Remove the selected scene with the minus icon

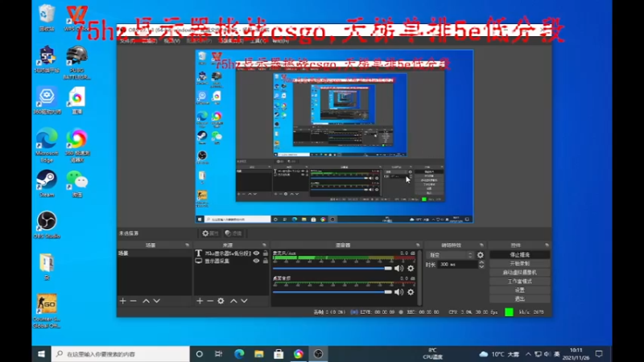coord(133,301)
